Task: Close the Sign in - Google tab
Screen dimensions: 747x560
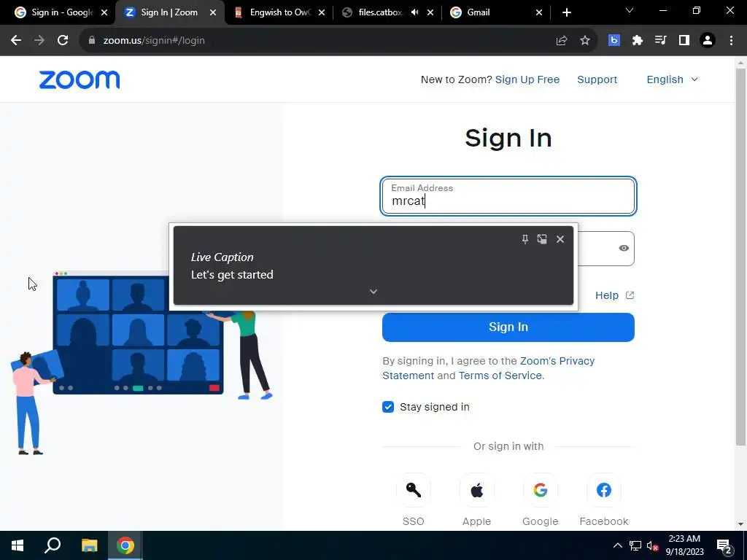Action: click(x=104, y=12)
